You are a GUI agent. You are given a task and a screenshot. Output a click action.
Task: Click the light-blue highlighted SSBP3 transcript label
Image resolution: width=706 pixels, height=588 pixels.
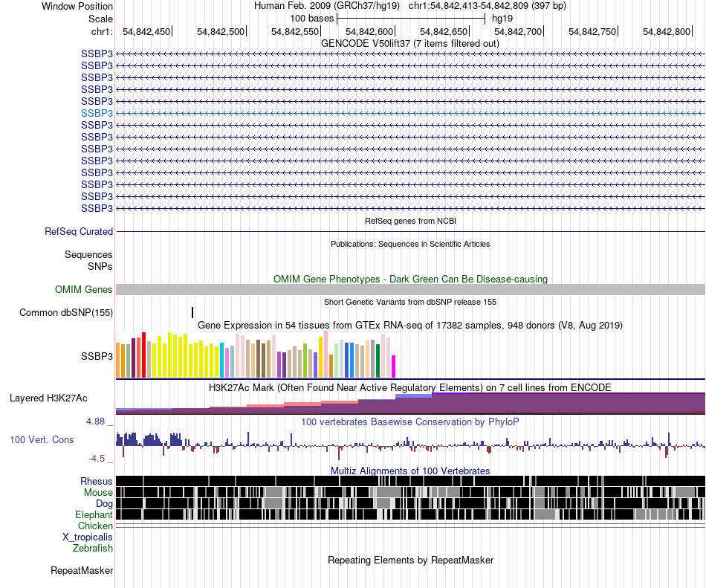(x=97, y=113)
